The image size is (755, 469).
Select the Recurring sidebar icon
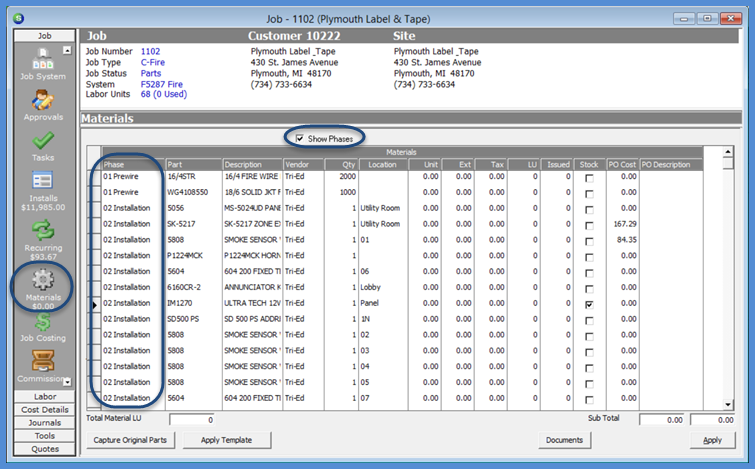(x=43, y=231)
